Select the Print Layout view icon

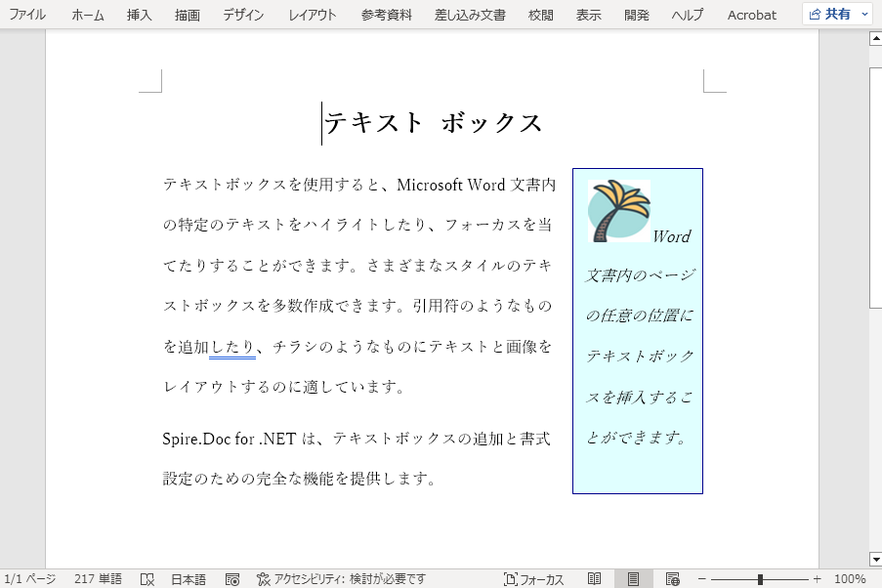coord(633,578)
